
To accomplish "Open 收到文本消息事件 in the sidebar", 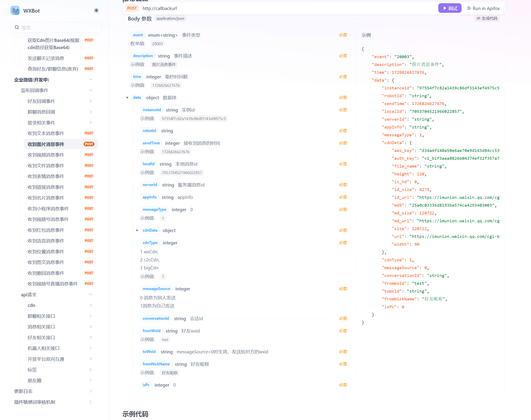I will [x=46, y=133].
